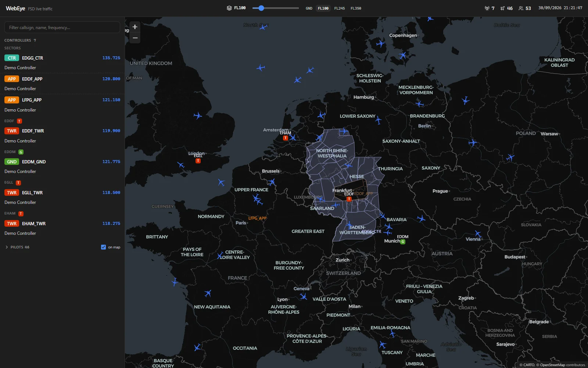The width and height of the screenshot is (588, 368).
Task: Select the aircraft west of Centre-Loire Valley label
Action: click(x=220, y=255)
